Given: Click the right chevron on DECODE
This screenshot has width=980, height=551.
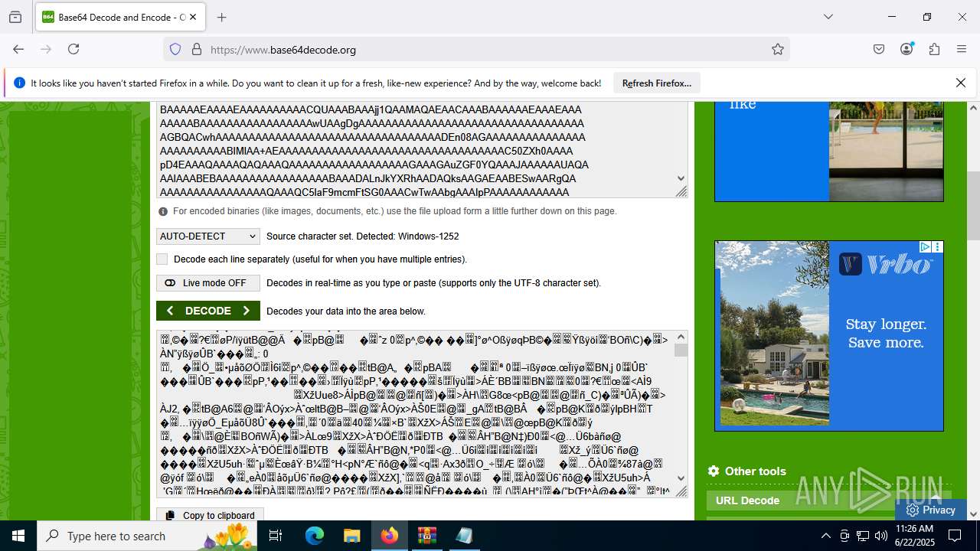Looking at the screenshot, I should point(247,311).
